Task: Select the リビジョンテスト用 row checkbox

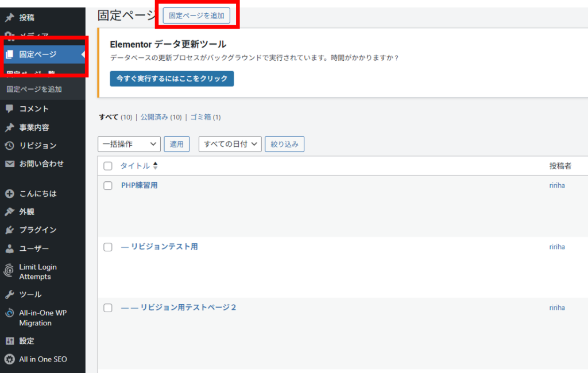Action: pyautogui.click(x=108, y=247)
